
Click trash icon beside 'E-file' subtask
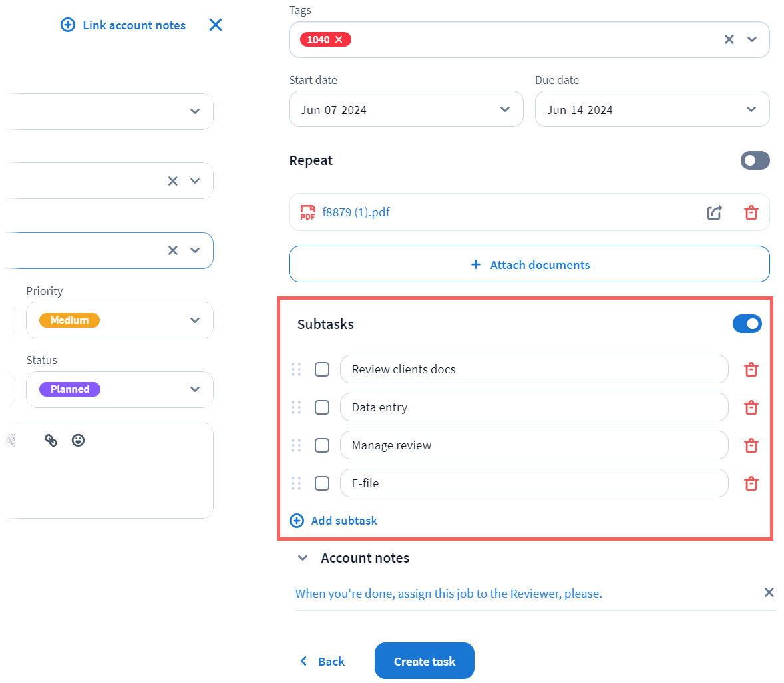tap(751, 483)
